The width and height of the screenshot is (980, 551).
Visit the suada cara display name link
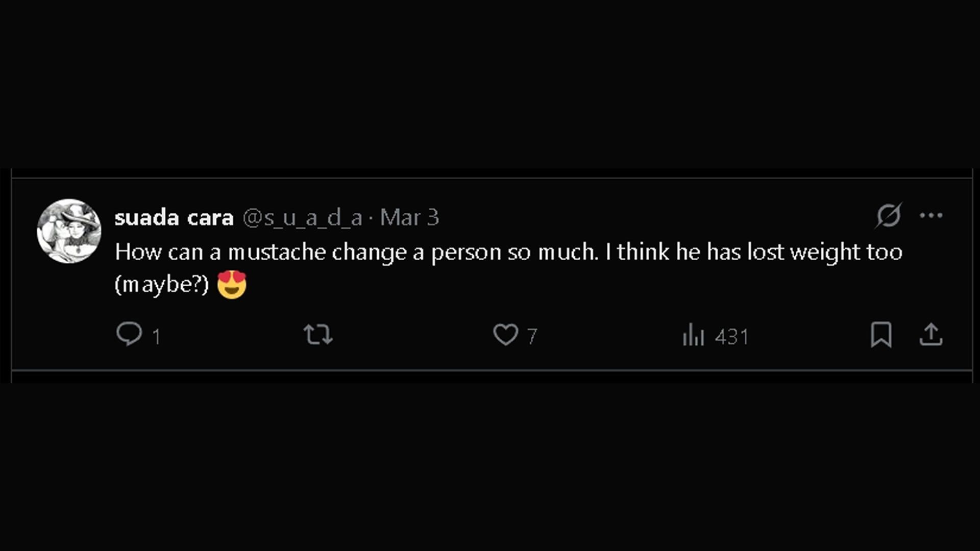click(x=174, y=218)
